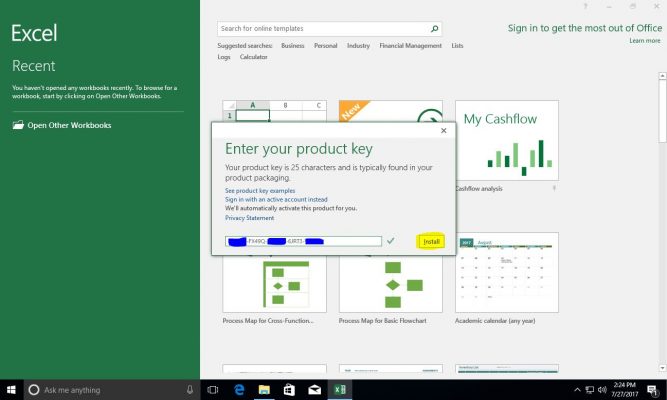Select the Logs suggested search
This screenshot has height=400, width=667.
(224, 57)
